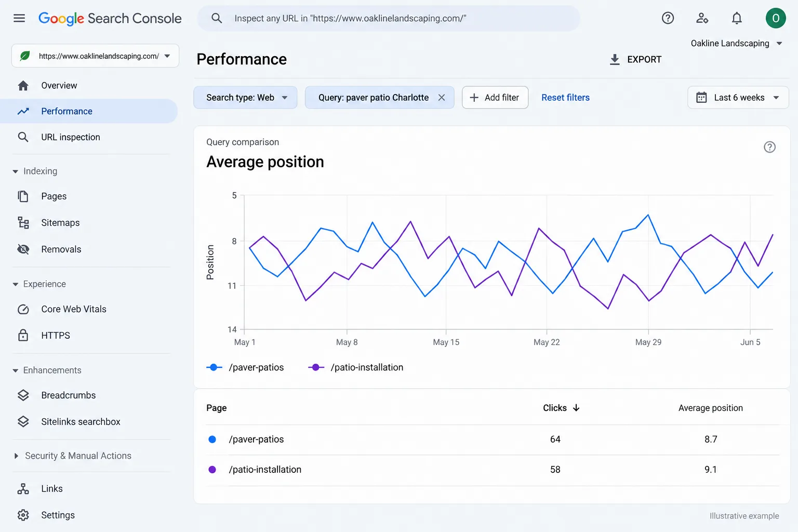
Task: Open the notifications bell
Action: (x=737, y=18)
